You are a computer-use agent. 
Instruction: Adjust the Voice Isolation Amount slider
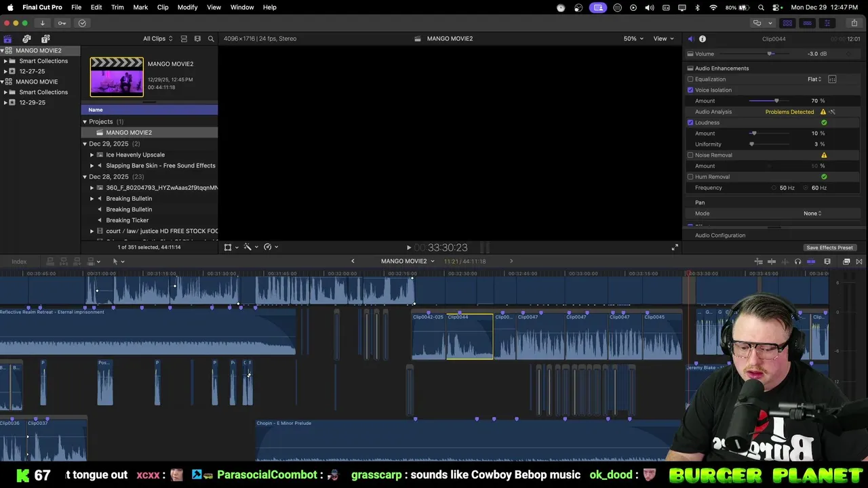tap(776, 101)
